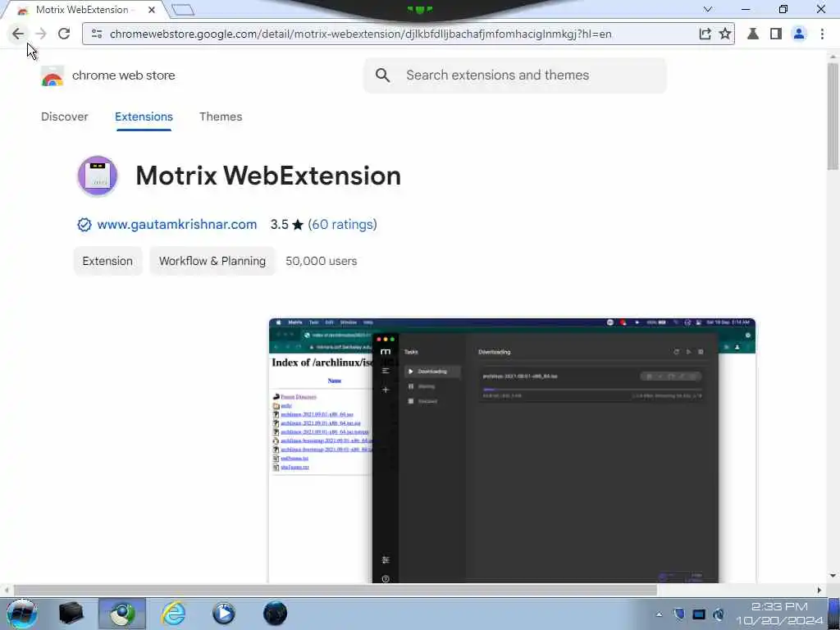Go back with the browser back arrow
Viewport: 840px width, 630px height.
click(x=18, y=34)
